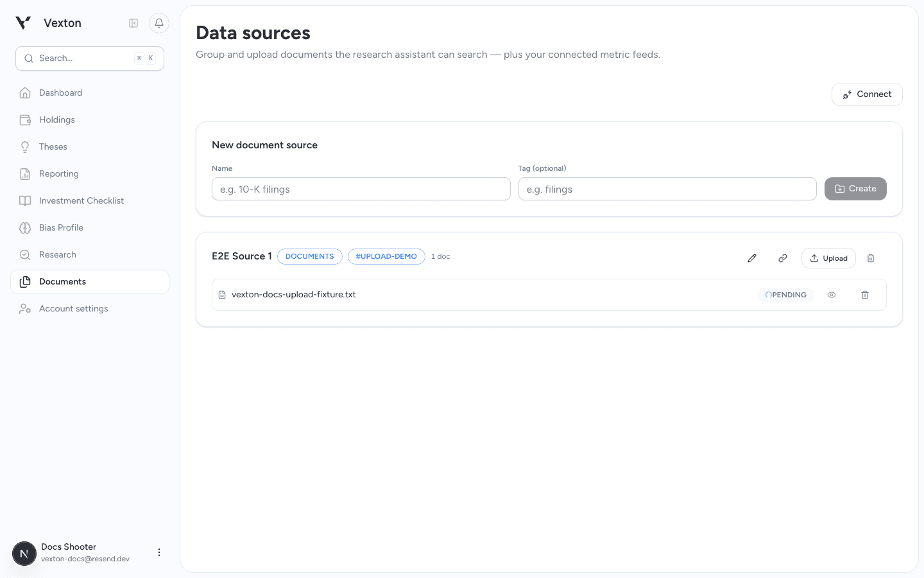Click the Vexton logo icon

[23, 23]
